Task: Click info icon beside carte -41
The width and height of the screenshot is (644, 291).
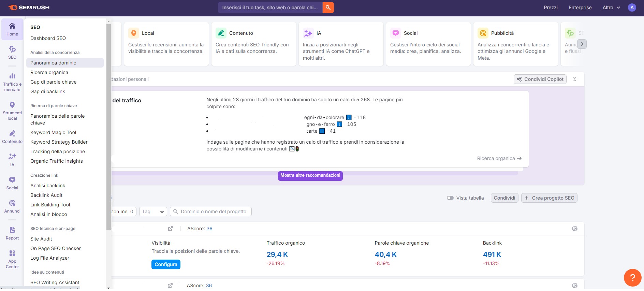Action: 322,131
